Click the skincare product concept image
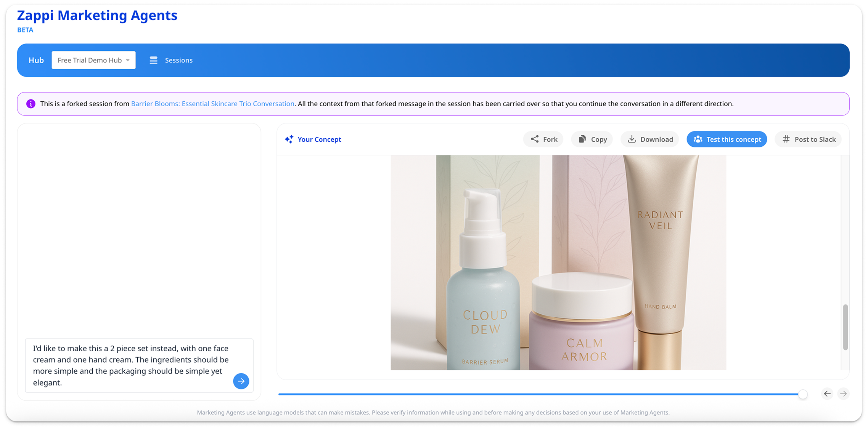Screen dimensions: 868x429 click(558, 263)
